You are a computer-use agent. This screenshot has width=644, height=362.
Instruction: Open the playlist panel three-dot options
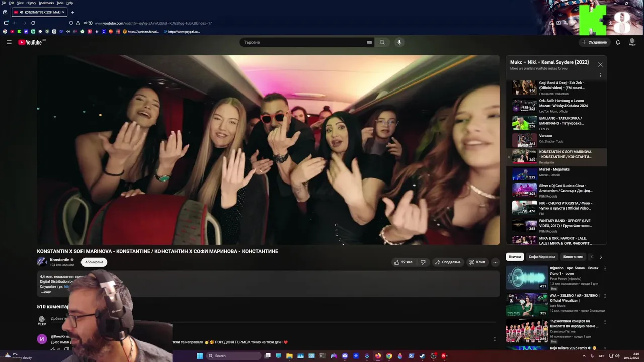point(600,75)
